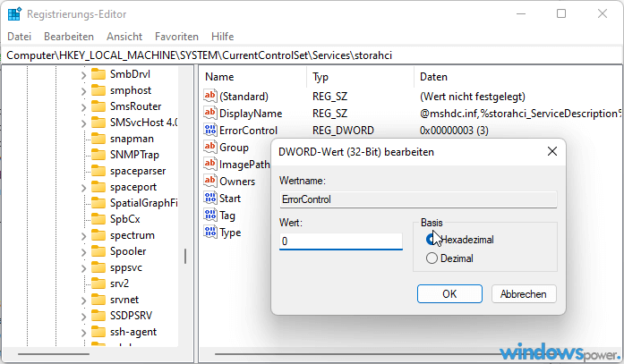Select the ssh-agent folder icon

98,332
